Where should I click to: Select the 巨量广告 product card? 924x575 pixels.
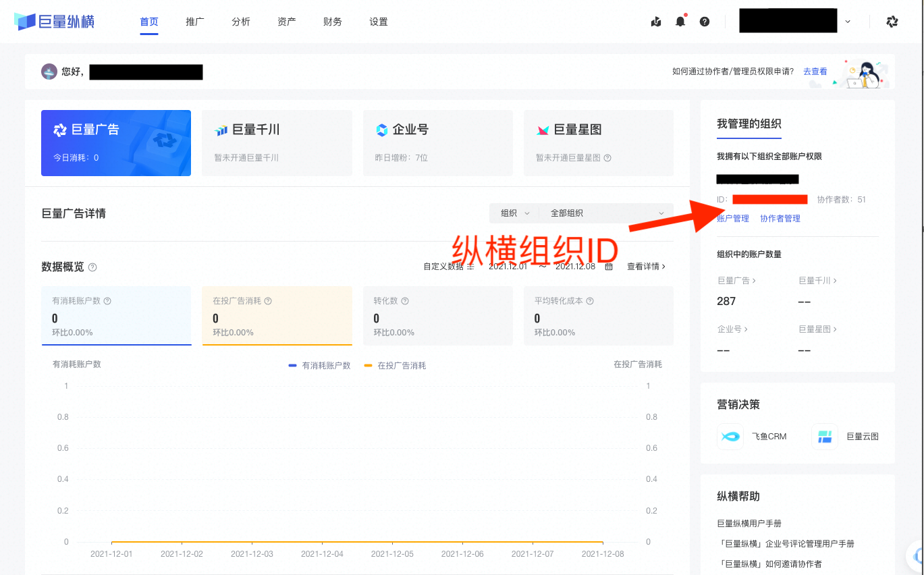click(116, 143)
